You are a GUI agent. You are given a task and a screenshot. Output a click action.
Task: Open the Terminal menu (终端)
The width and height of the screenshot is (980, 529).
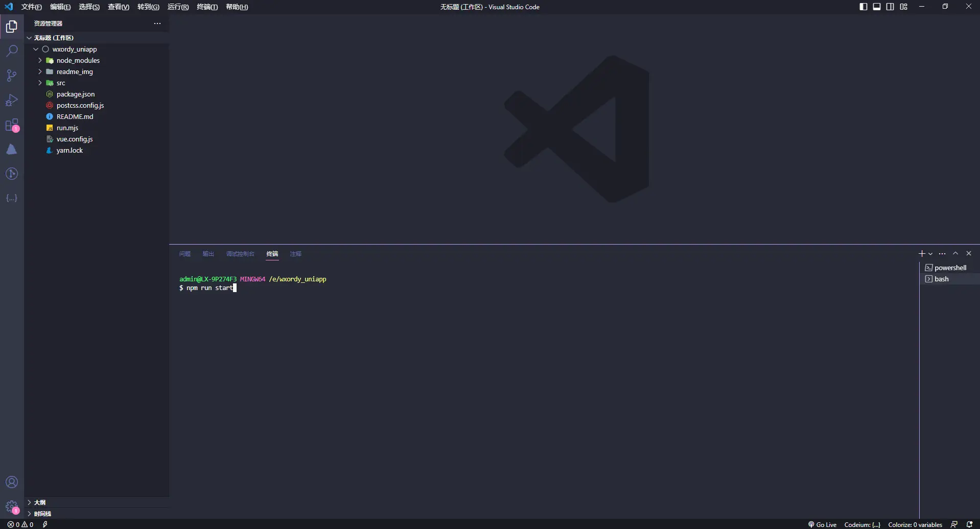pos(207,7)
